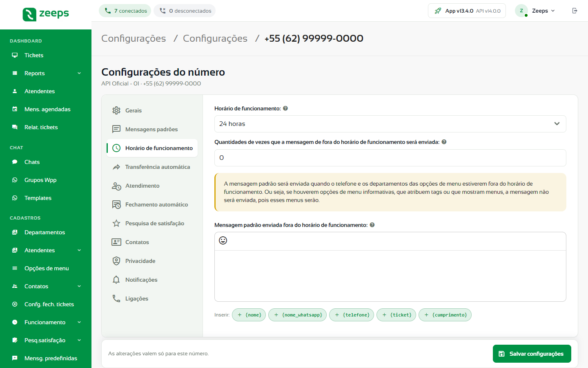The width and height of the screenshot is (588, 368).
Task: Click the first Configurações breadcrumb link
Action: coord(134,38)
